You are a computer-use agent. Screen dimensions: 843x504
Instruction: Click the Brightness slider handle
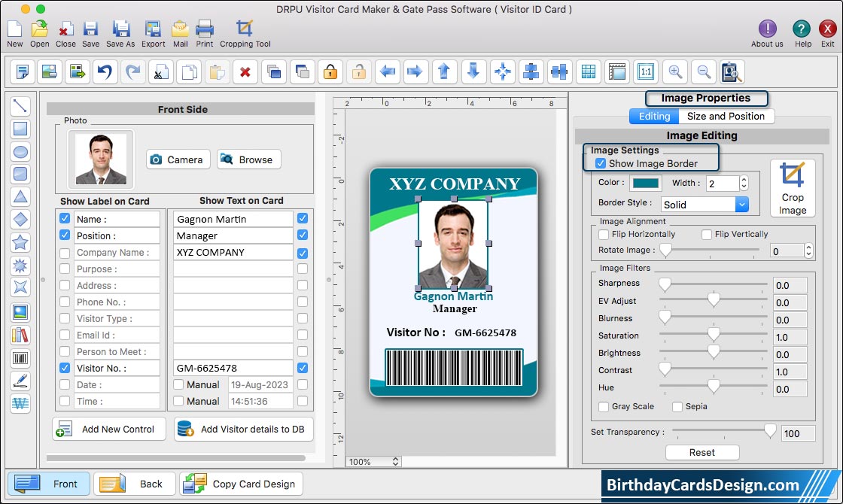pos(714,353)
